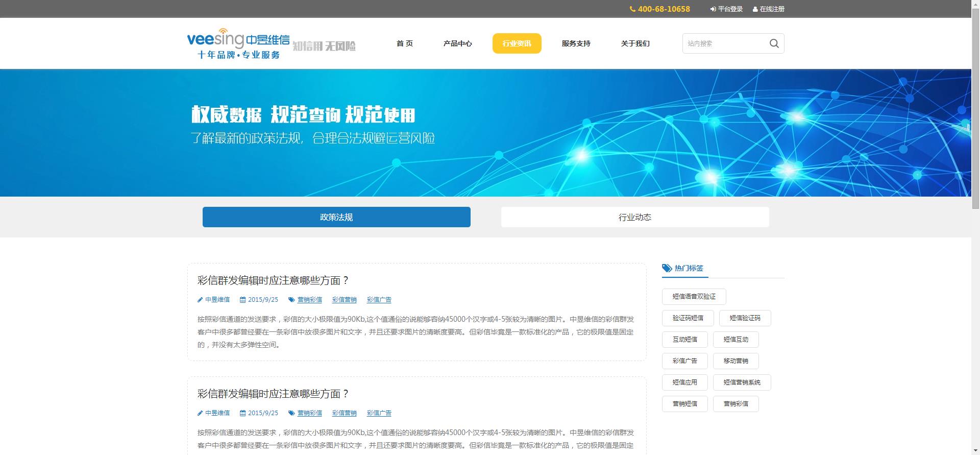
Task: Click the phone icon beside 400-68-10658
Action: [x=632, y=9]
